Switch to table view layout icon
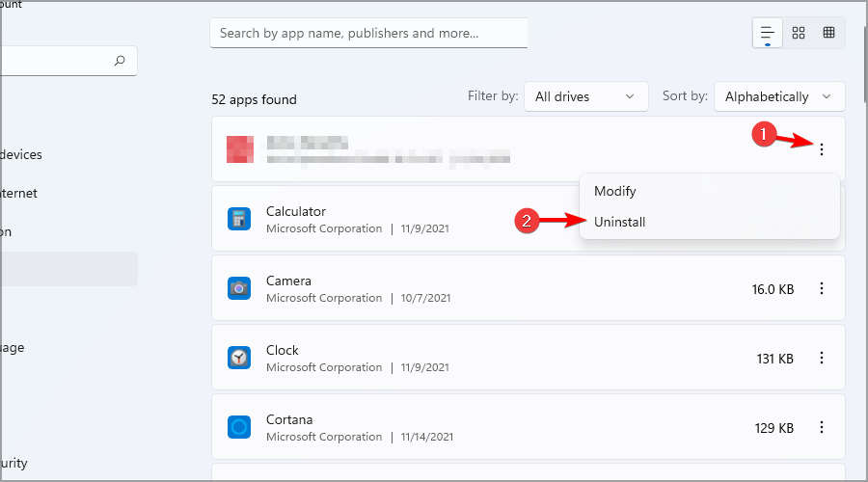868x482 pixels. point(828,33)
